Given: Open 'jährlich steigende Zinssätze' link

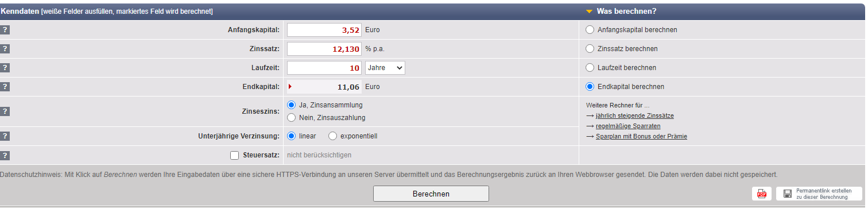Looking at the screenshot, I should [635, 115].
